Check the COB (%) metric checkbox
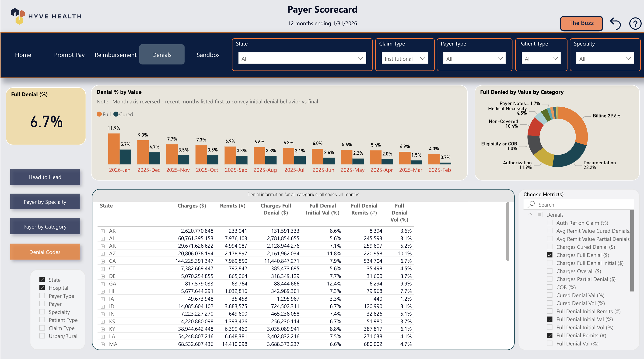The width and height of the screenshot is (644, 359). (549, 287)
